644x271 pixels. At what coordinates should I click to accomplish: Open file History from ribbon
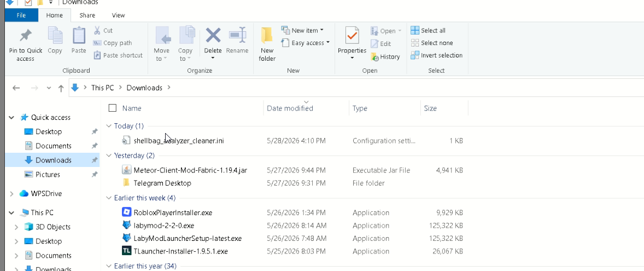[x=385, y=57]
